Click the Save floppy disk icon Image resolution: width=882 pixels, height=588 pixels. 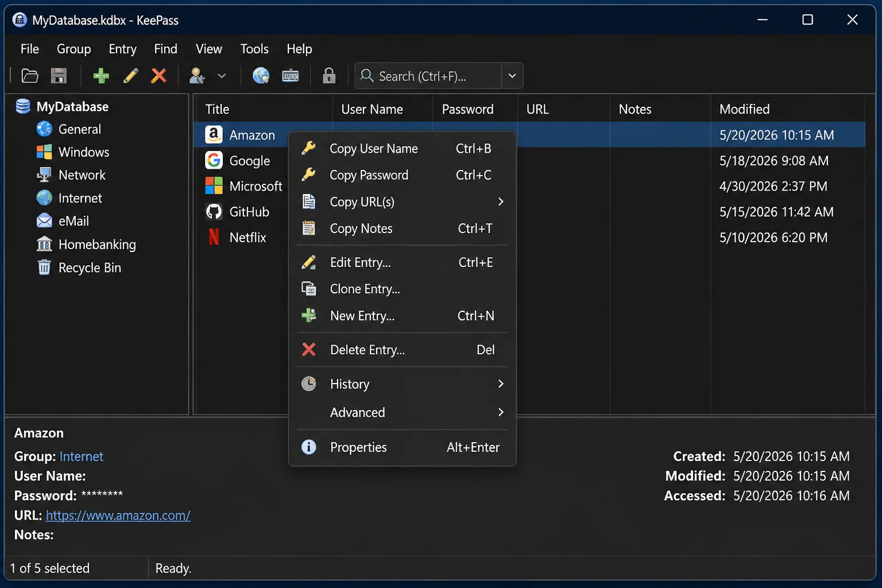point(59,76)
